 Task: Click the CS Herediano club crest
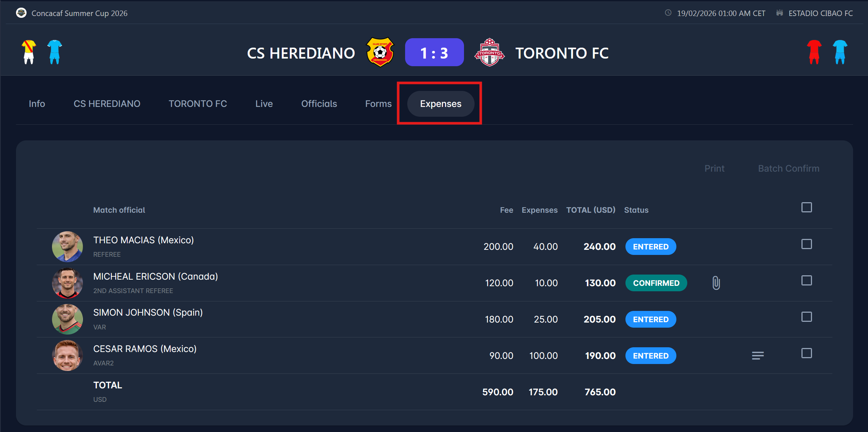(x=380, y=52)
